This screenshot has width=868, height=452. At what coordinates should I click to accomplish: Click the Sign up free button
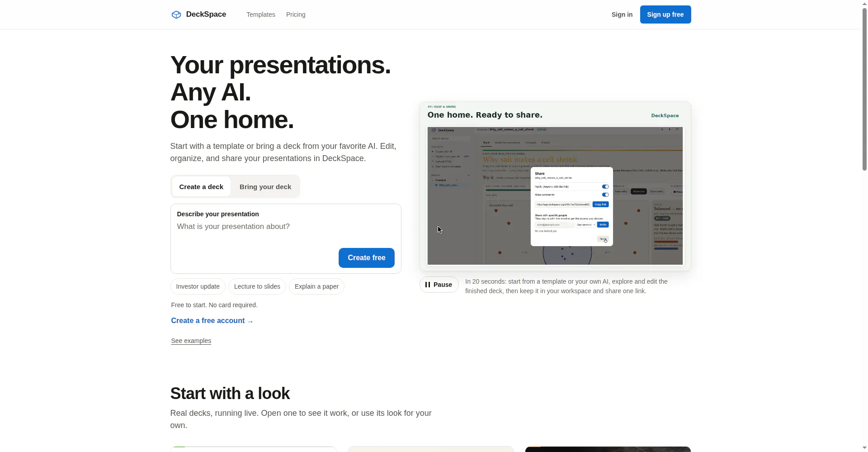click(665, 14)
